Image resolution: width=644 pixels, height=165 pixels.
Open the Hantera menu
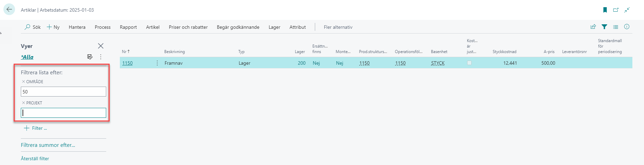click(77, 27)
